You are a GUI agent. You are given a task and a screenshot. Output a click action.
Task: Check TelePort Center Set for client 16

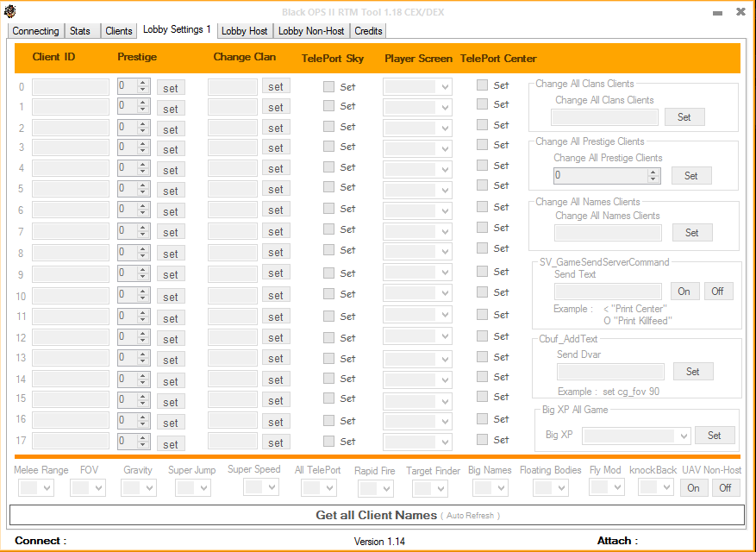[x=482, y=419]
